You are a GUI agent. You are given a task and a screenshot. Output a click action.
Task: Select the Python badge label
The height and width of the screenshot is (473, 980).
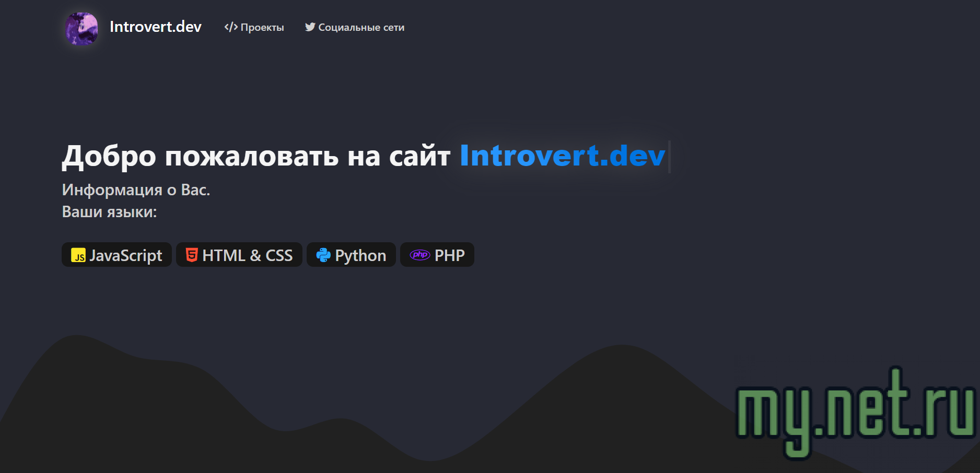coord(360,255)
